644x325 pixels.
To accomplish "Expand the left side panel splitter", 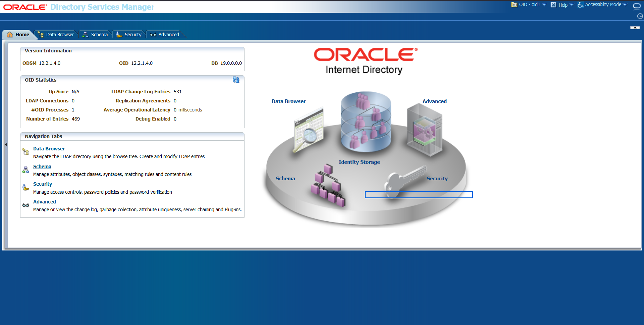I will [x=6, y=145].
